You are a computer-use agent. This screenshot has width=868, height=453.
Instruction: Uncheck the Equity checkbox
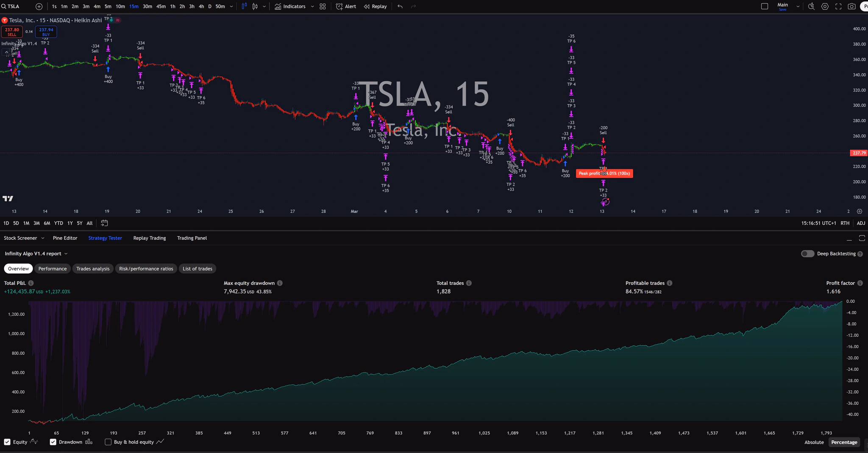pyautogui.click(x=7, y=442)
